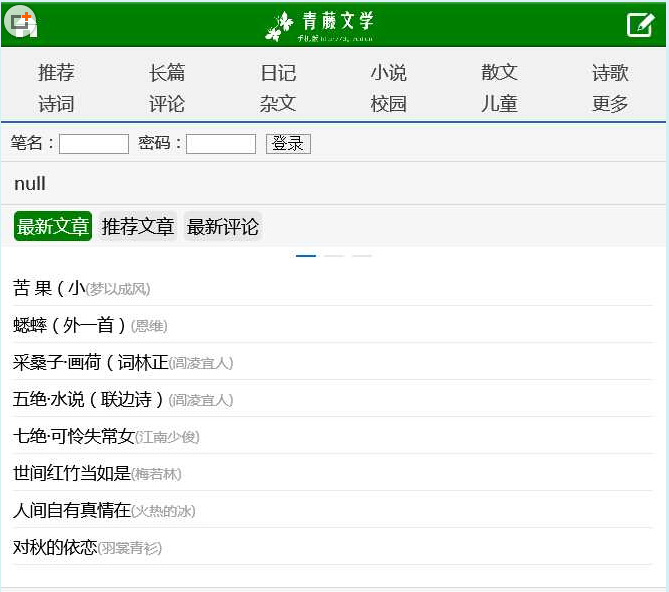Switch to 最新文章 tab

[x=53, y=226]
